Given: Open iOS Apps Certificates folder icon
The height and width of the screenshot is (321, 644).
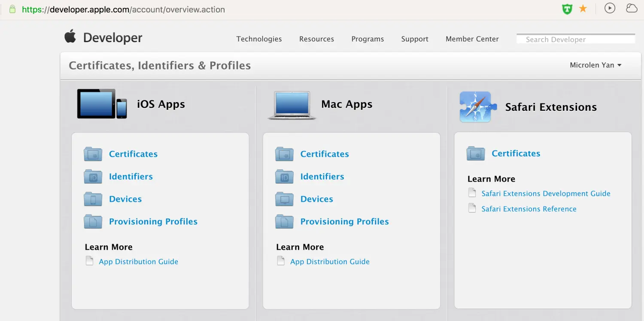Looking at the screenshot, I should pyautogui.click(x=93, y=154).
